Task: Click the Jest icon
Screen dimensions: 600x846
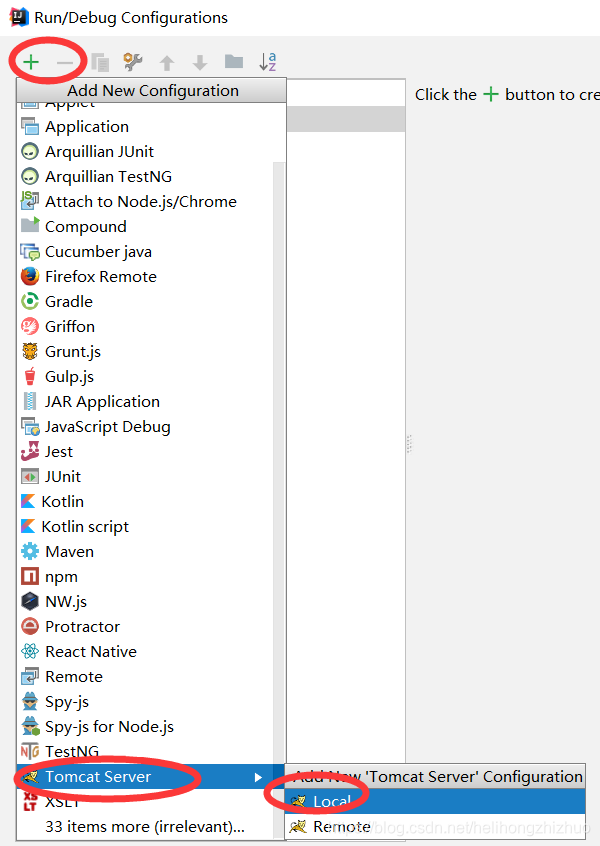Action: tap(30, 451)
